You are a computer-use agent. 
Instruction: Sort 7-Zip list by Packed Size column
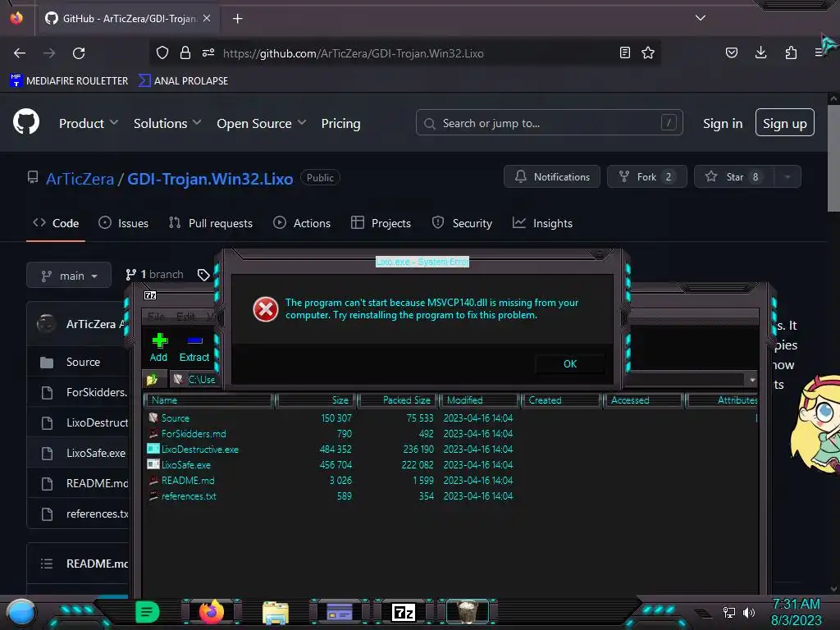[398, 400]
